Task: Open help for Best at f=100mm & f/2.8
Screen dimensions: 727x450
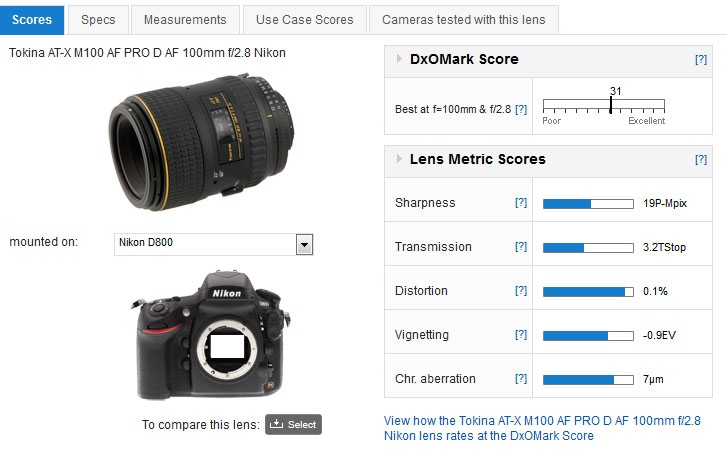Action: click(521, 109)
